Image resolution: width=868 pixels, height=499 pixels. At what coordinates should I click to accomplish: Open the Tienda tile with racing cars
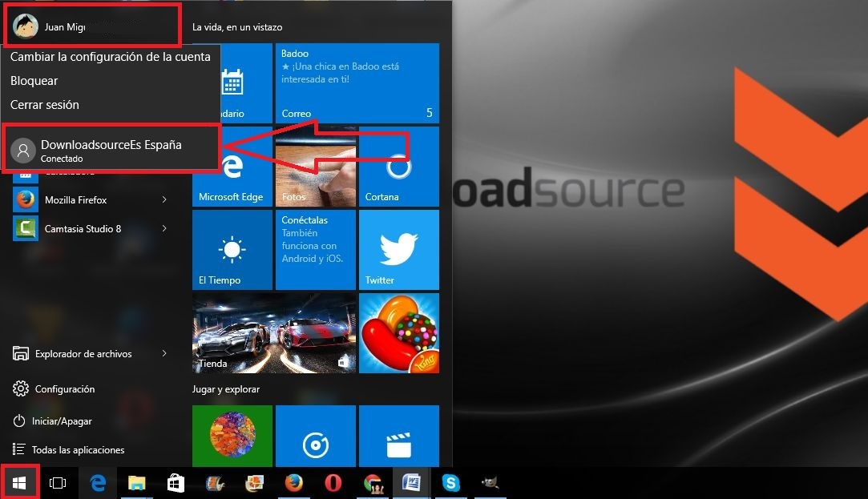click(274, 333)
